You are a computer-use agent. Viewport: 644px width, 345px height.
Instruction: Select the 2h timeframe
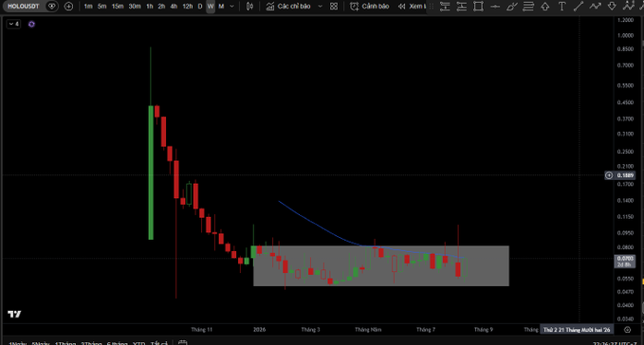(x=161, y=6)
